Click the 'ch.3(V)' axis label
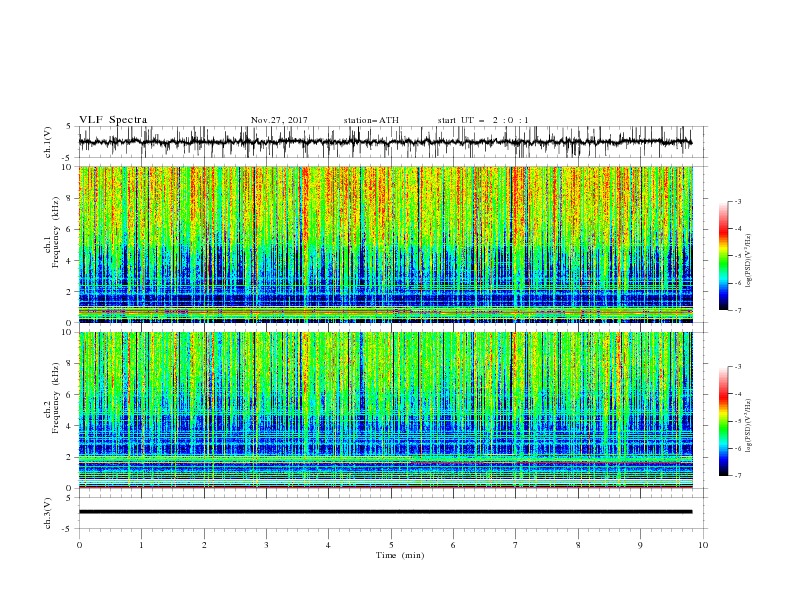 48,513
